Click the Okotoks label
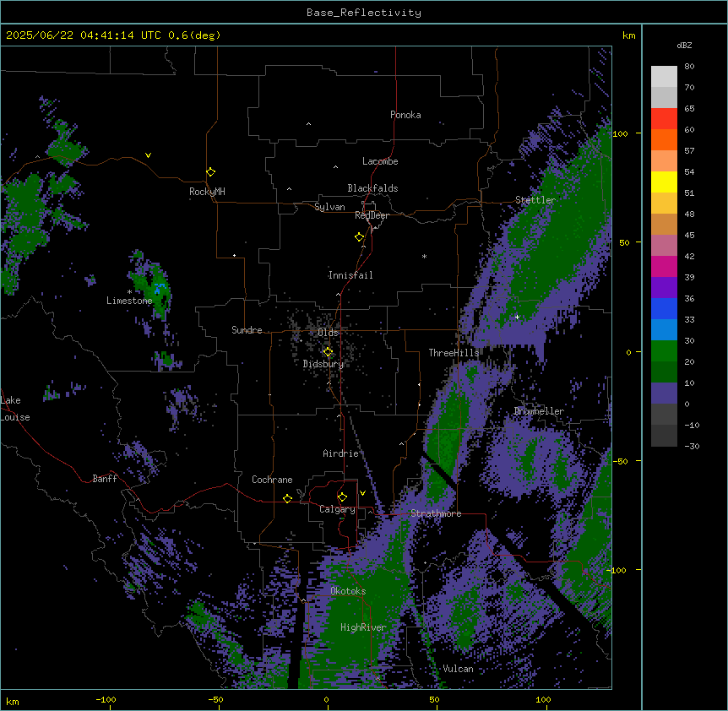The width and height of the screenshot is (728, 711). [x=348, y=591]
